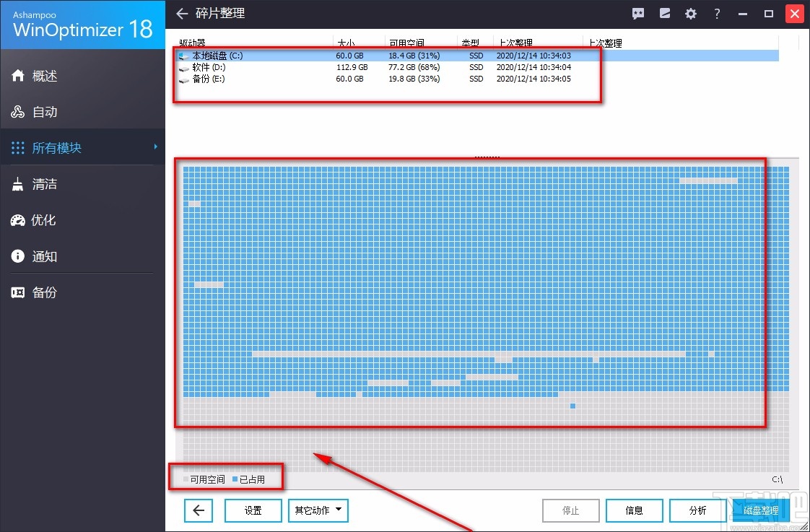Click the blue 已占用 legend swatch
This screenshot has height=532, width=810.
(235, 479)
